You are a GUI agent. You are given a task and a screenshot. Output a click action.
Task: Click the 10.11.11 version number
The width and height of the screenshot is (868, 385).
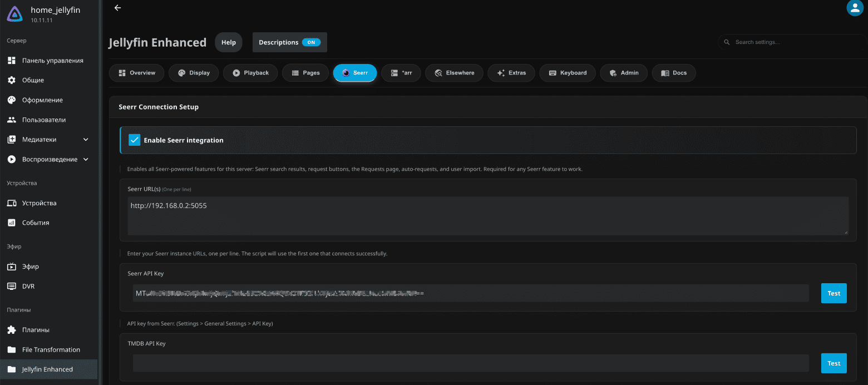click(x=42, y=20)
